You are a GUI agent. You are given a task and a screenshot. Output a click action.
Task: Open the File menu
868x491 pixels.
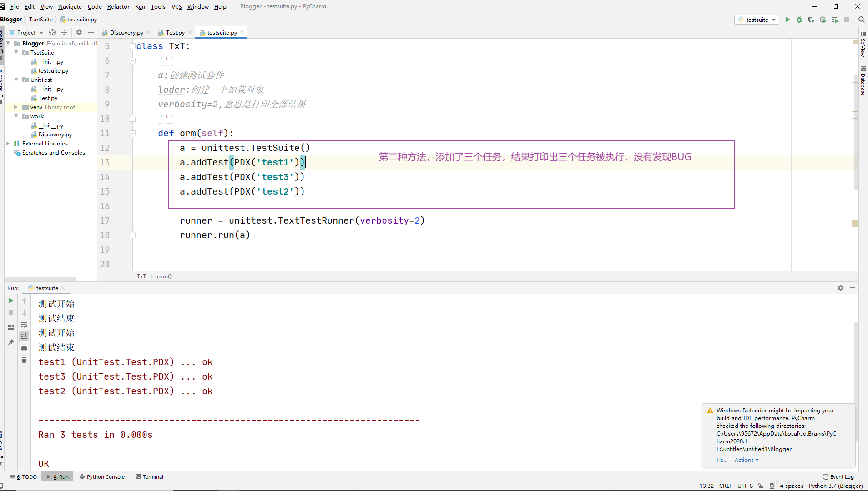(x=15, y=6)
